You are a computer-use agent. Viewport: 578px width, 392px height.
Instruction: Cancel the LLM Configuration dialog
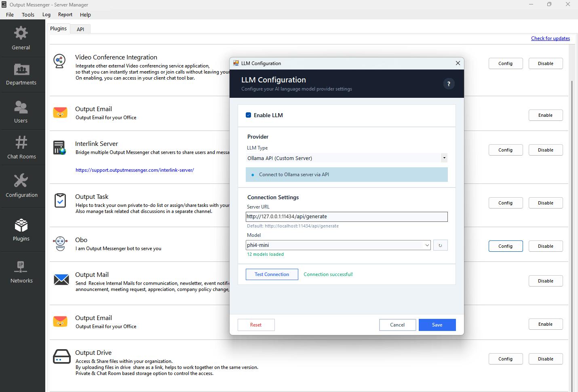tap(397, 325)
